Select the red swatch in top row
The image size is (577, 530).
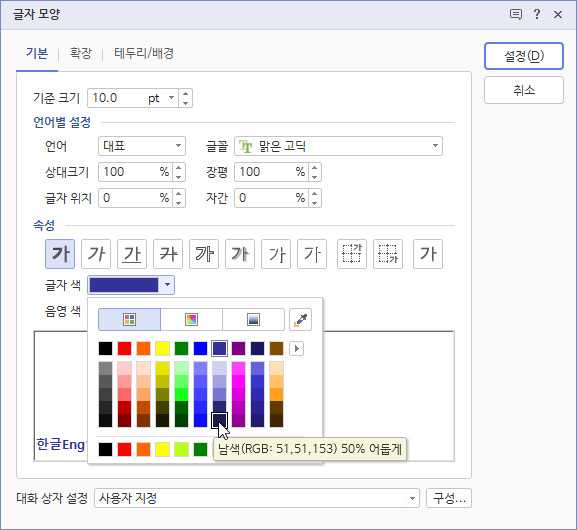[x=124, y=349]
